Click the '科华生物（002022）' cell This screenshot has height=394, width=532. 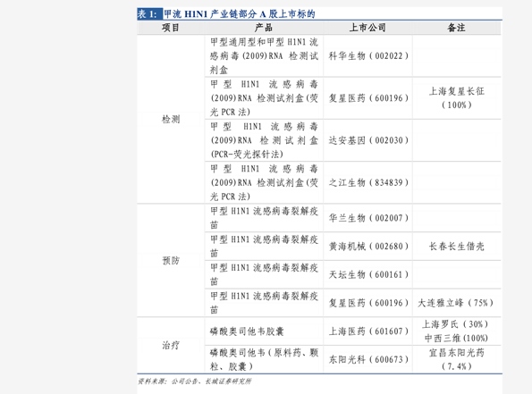click(x=368, y=55)
